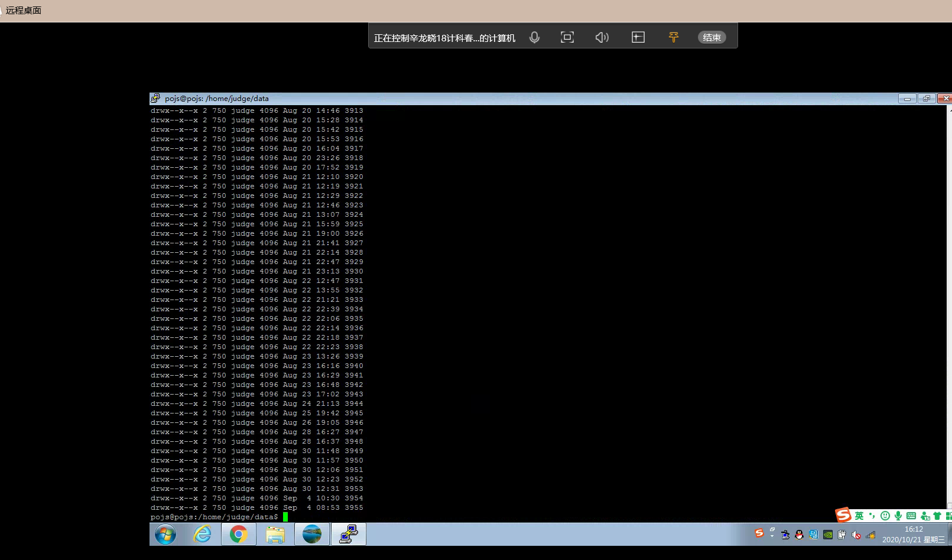Click the Sogou S logo on the IME bar
This screenshot has width=952, height=560.
click(x=844, y=515)
